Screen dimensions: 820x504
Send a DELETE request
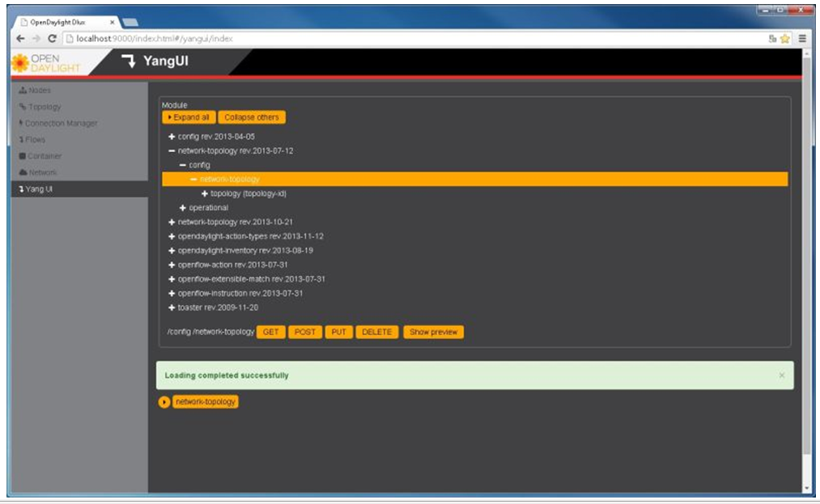[377, 332]
